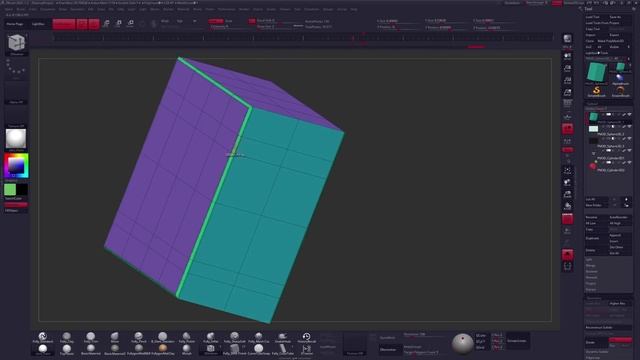Pick the Poly_IMM Primitives brush
This screenshot has height=360, width=640.
point(234,349)
